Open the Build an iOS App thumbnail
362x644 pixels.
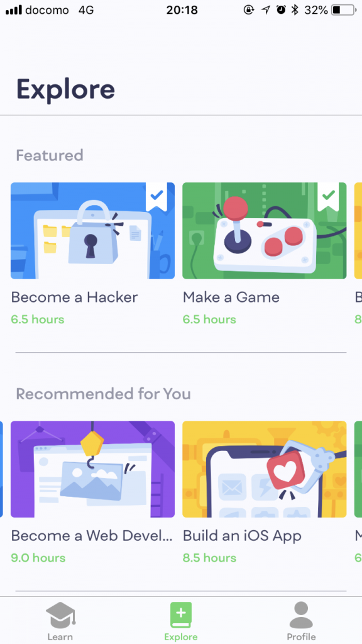pos(265,469)
